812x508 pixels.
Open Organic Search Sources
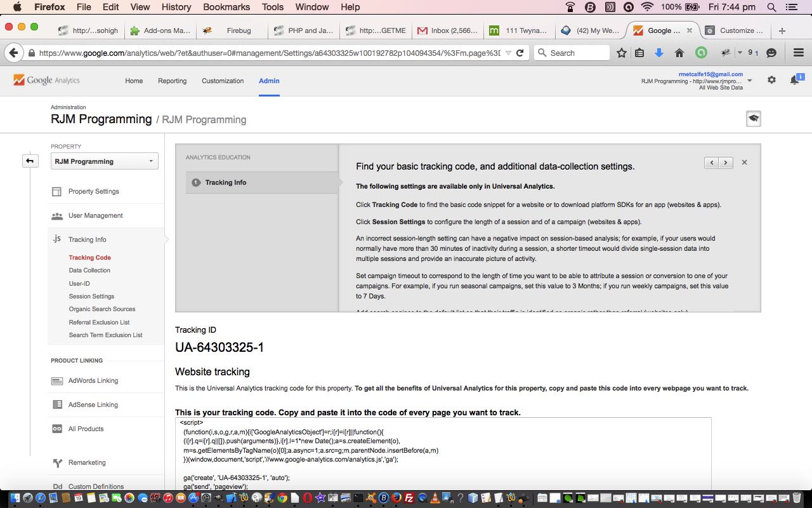pyautogui.click(x=102, y=309)
